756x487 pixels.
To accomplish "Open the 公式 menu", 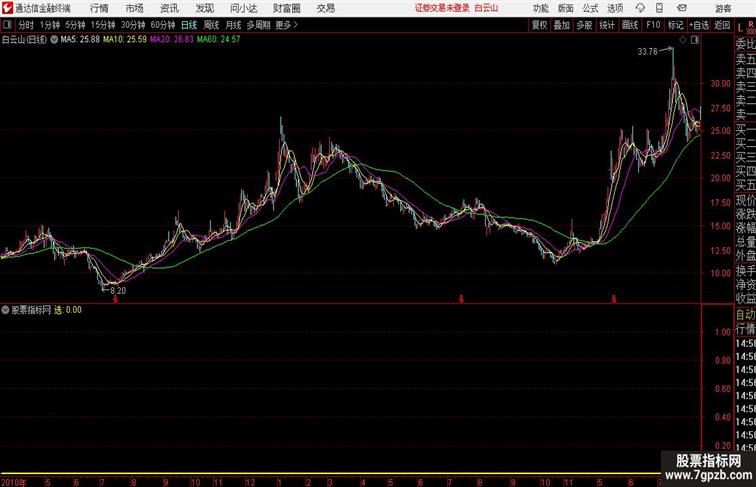I will click(590, 8).
